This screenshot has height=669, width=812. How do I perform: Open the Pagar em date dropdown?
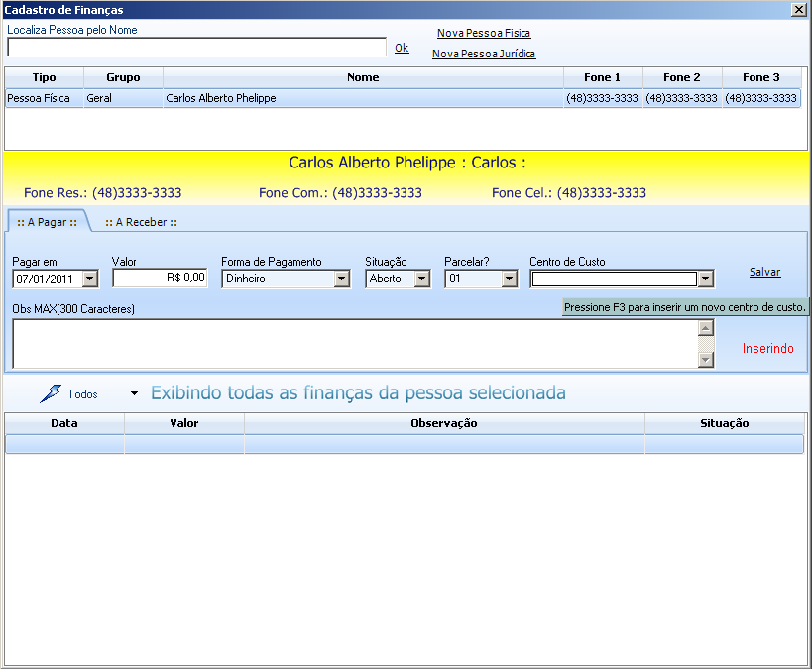(90, 279)
